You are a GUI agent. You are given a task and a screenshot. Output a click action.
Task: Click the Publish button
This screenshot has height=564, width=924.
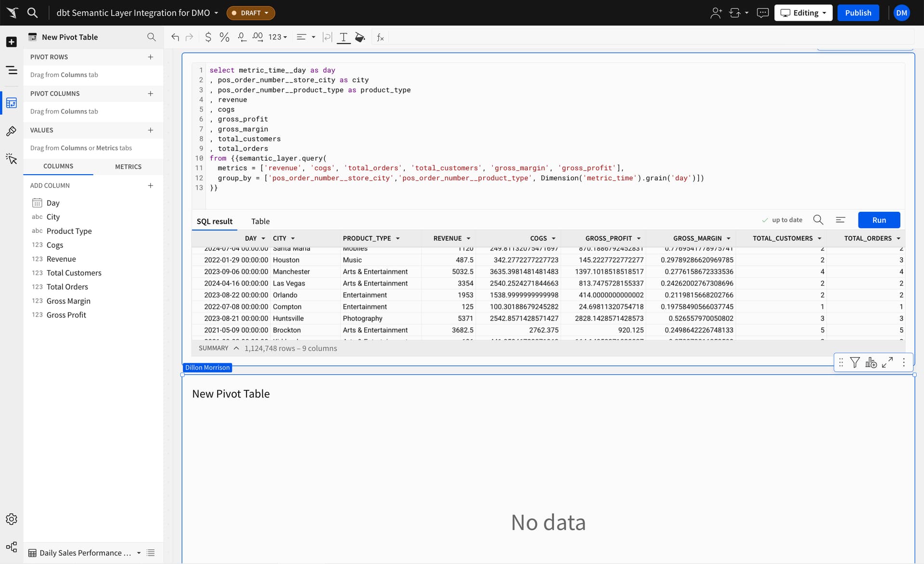(x=859, y=13)
